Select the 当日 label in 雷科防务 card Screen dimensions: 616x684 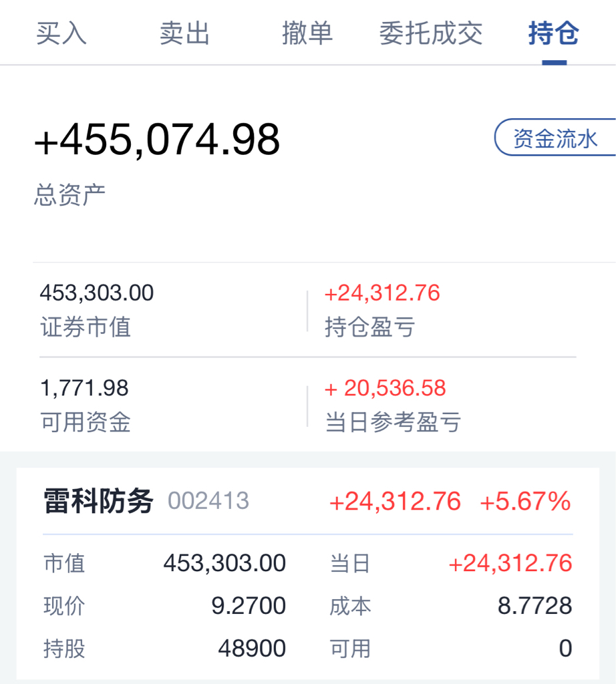pyautogui.click(x=350, y=563)
